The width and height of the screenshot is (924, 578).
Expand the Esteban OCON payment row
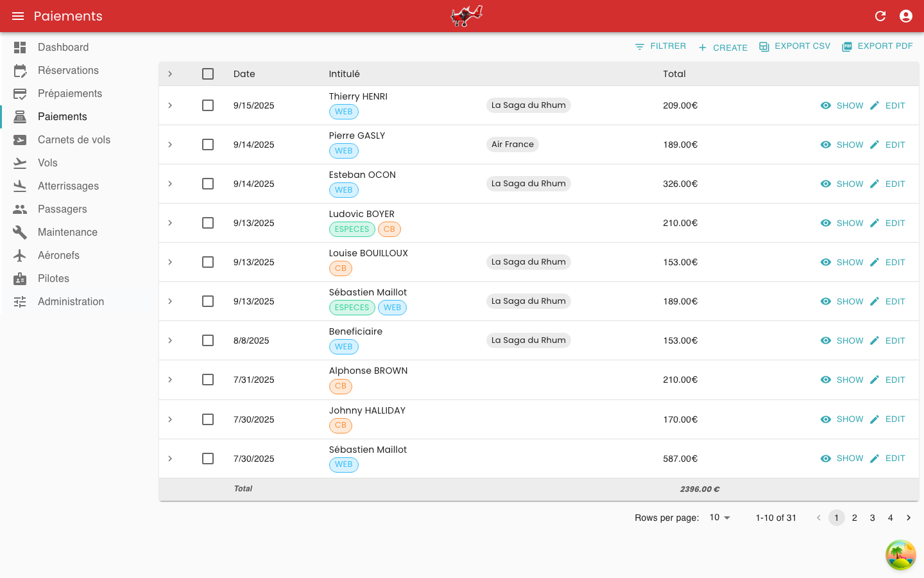pos(170,184)
